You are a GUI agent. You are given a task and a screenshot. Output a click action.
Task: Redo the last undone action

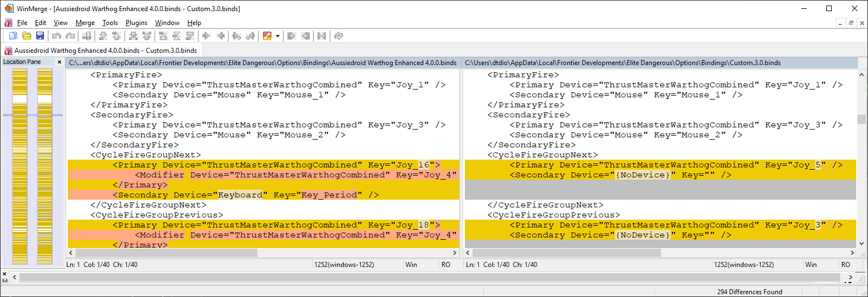70,36
